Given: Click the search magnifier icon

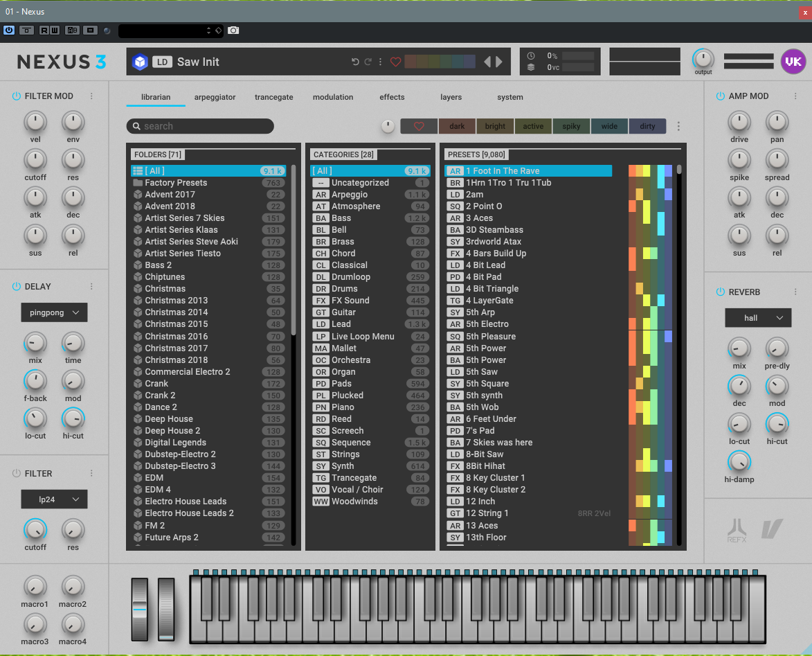Looking at the screenshot, I should coord(136,126).
